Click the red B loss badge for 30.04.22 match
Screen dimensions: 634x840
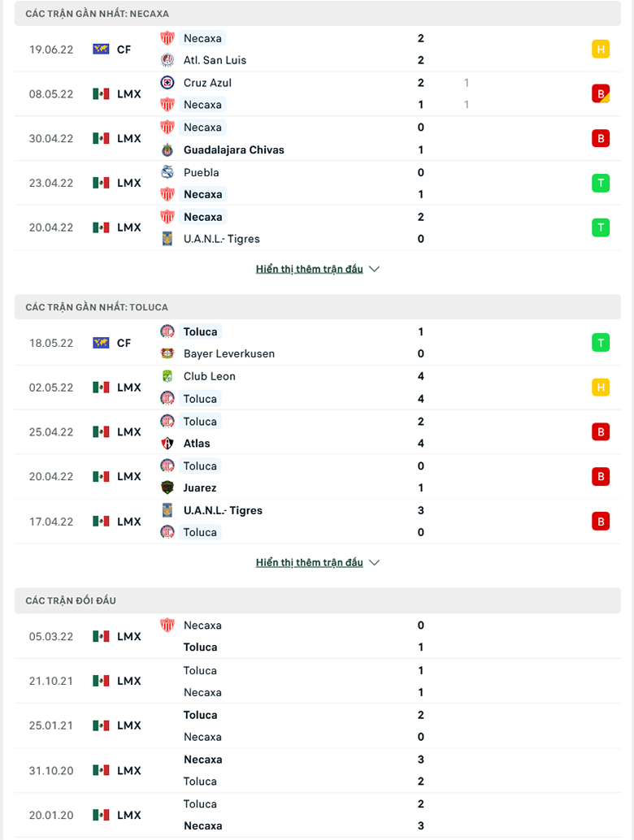[x=601, y=138]
